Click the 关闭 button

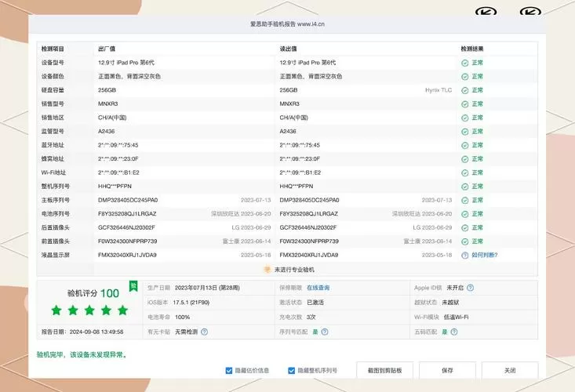click(x=510, y=370)
